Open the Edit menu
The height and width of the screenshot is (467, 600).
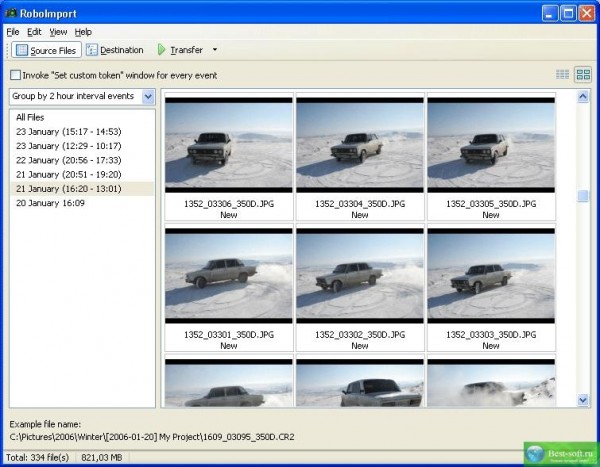coord(34,32)
